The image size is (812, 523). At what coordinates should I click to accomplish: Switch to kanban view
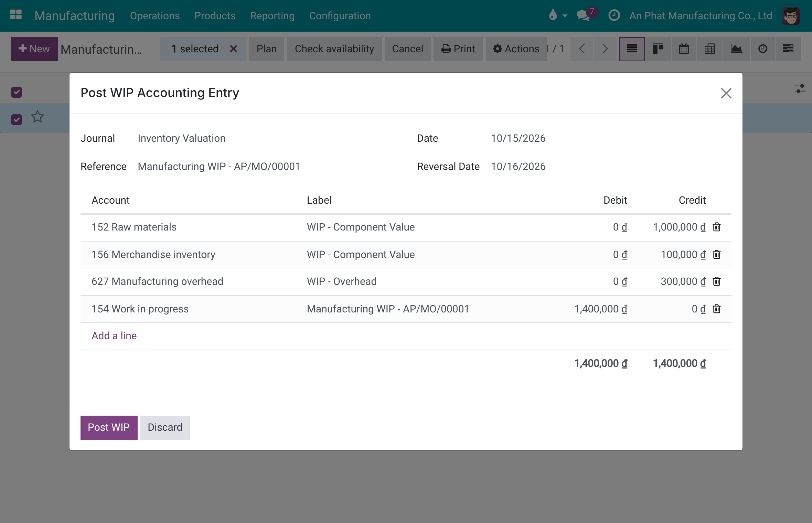[658, 49]
